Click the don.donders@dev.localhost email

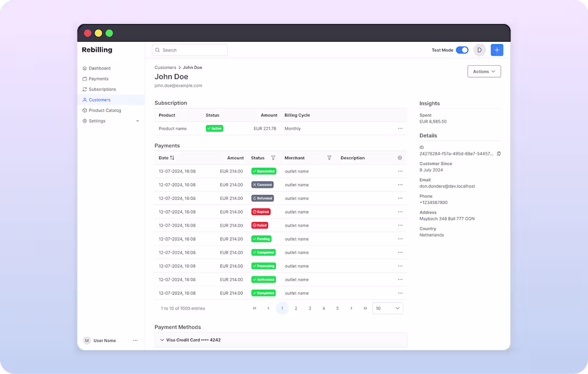coord(447,186)
